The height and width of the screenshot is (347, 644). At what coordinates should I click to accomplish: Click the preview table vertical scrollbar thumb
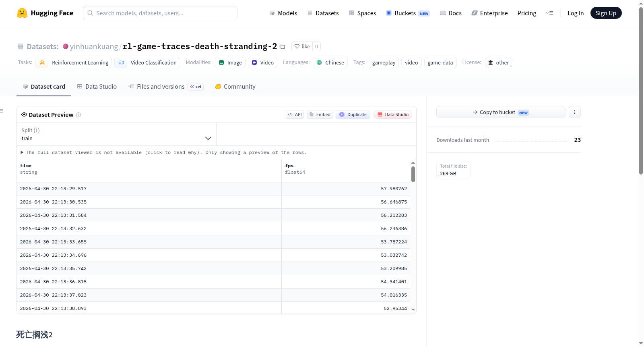tap(413, 174)
